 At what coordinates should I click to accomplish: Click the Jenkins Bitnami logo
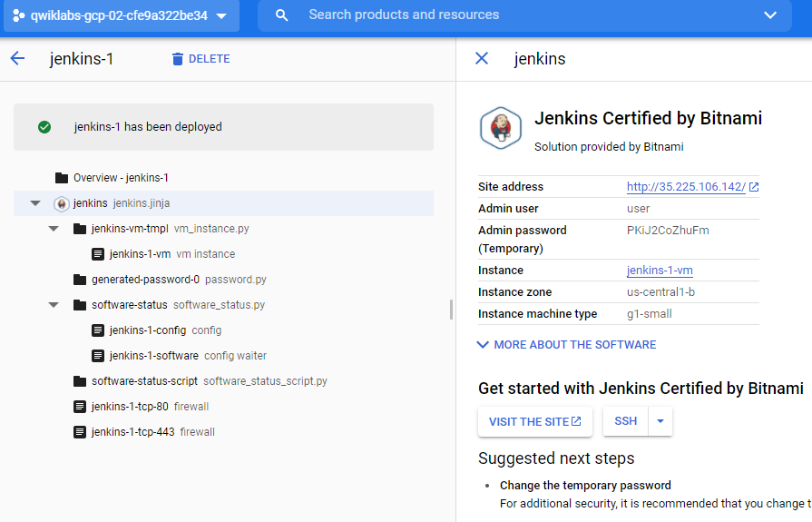pyautogui.click(x=500, y=128)
